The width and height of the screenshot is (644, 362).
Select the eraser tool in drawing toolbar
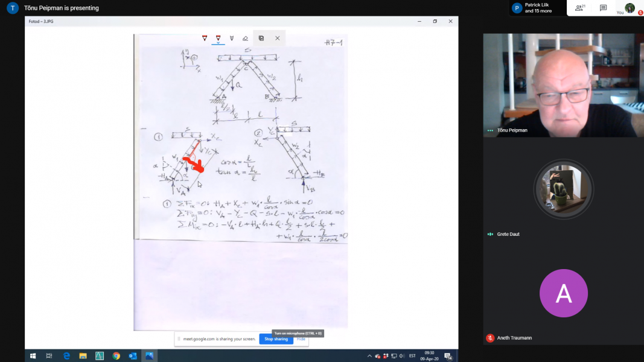pos(245,38)
